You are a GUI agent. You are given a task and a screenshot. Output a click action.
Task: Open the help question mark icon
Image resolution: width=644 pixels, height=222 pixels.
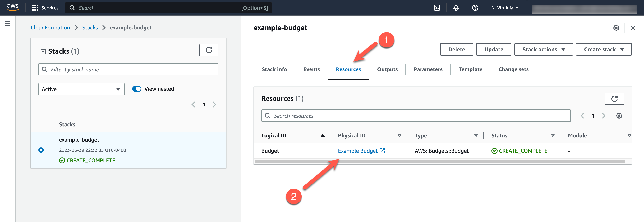475,8
